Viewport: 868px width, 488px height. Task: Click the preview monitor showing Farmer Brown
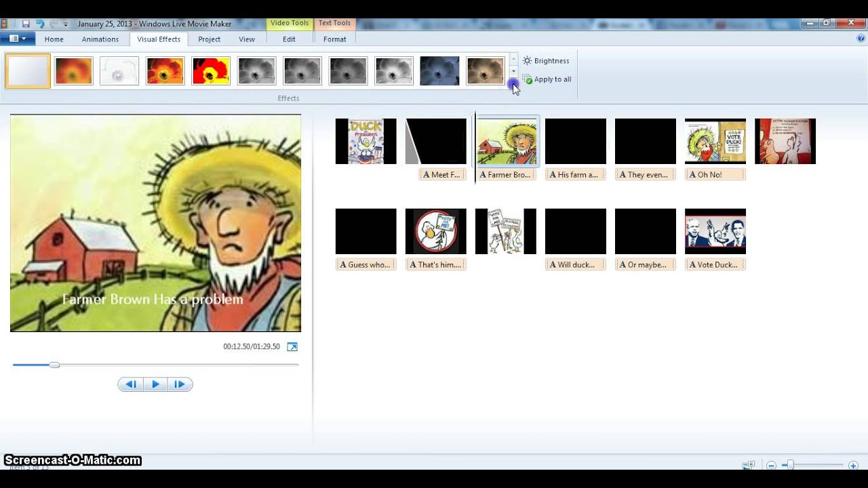tap(155, 223)
